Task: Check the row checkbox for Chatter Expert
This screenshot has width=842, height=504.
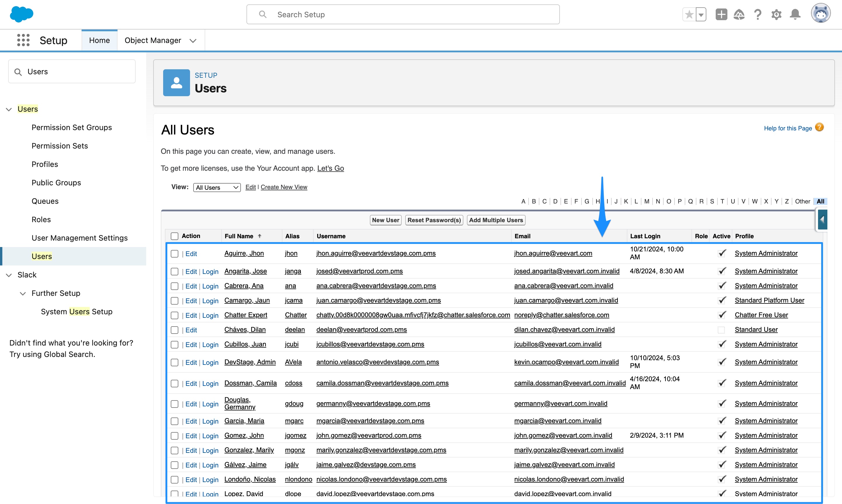Action: [175, 315]
